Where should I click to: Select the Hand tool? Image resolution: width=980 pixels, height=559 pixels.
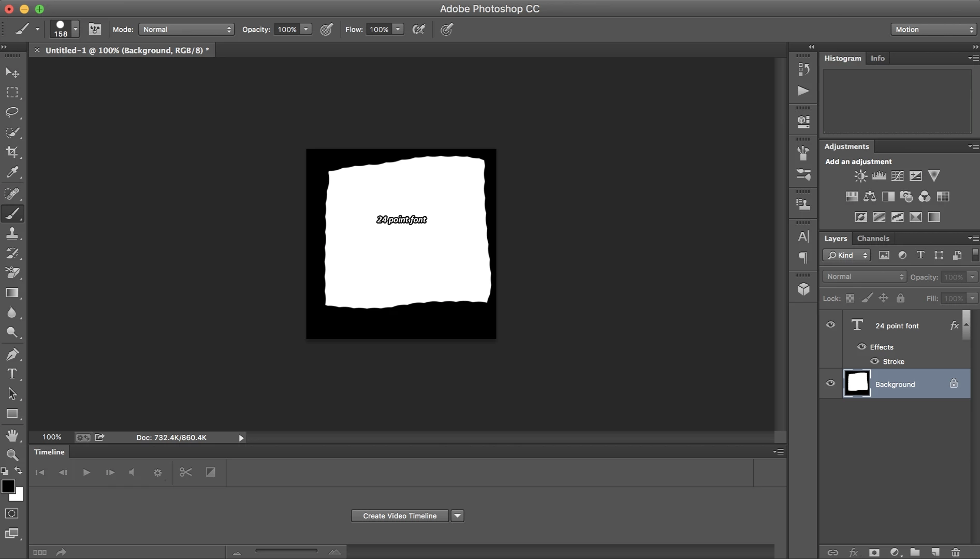[x=12, y=435]
